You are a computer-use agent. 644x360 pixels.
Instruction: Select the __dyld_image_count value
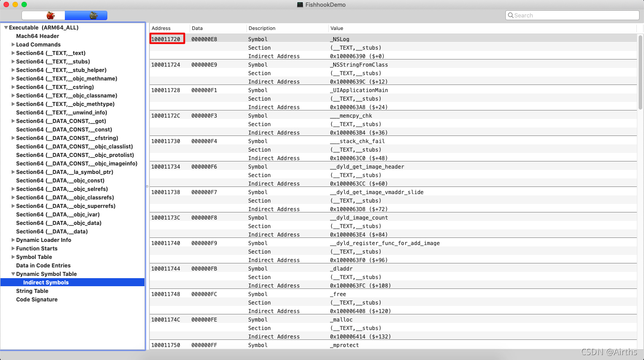coord(359,218)
